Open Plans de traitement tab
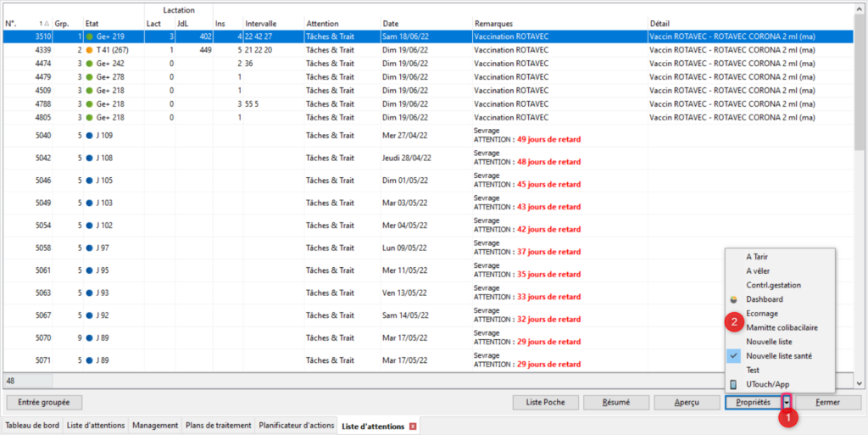 (x=218, y=426)
